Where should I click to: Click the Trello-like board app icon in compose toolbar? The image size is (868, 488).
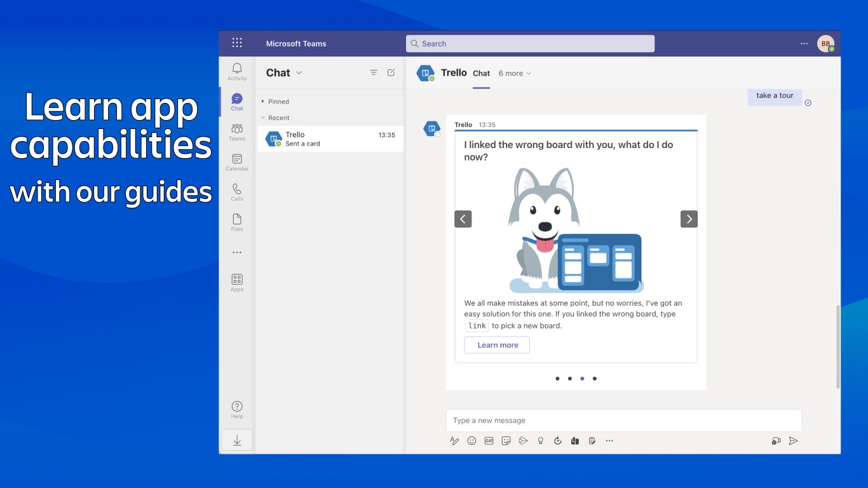[x=575, y=440]
